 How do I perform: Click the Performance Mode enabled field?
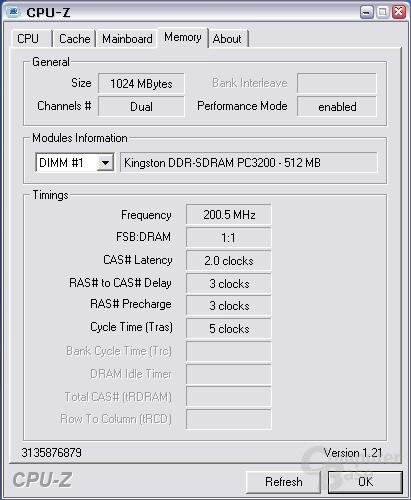337,107
